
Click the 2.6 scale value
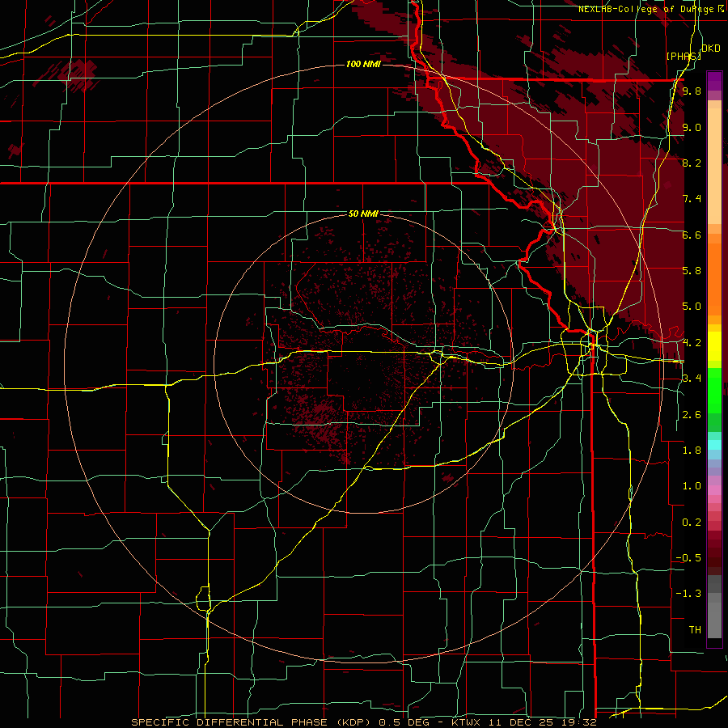[x=692, y=415]
